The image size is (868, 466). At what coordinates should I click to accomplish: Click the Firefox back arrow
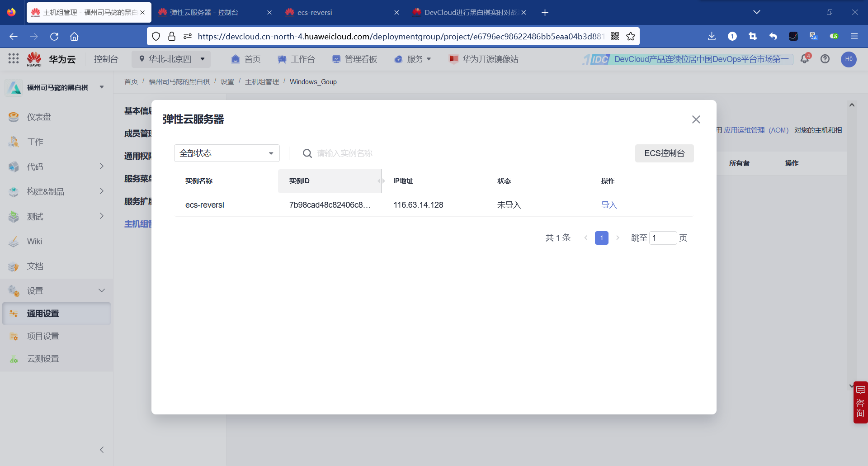[x=14, y=37]
